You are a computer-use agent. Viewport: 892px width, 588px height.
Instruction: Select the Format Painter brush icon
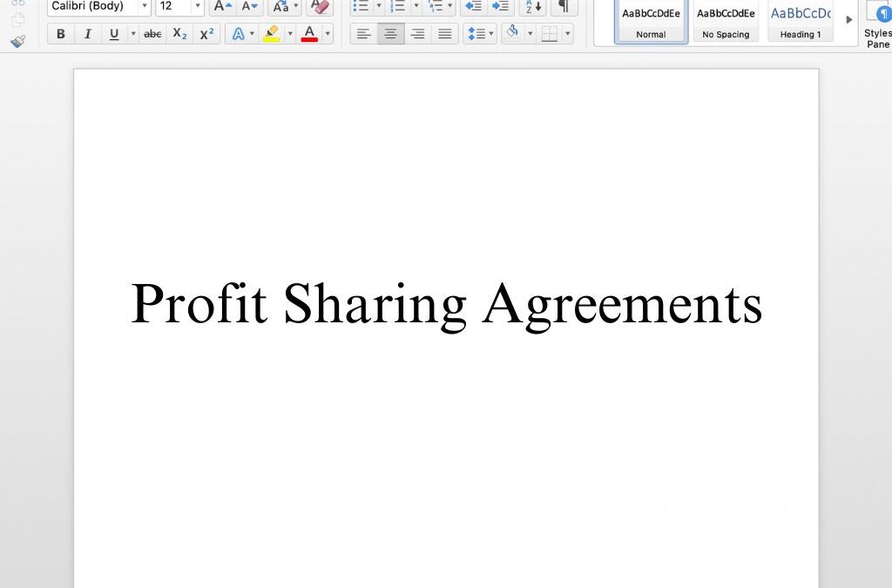[18, 41]
